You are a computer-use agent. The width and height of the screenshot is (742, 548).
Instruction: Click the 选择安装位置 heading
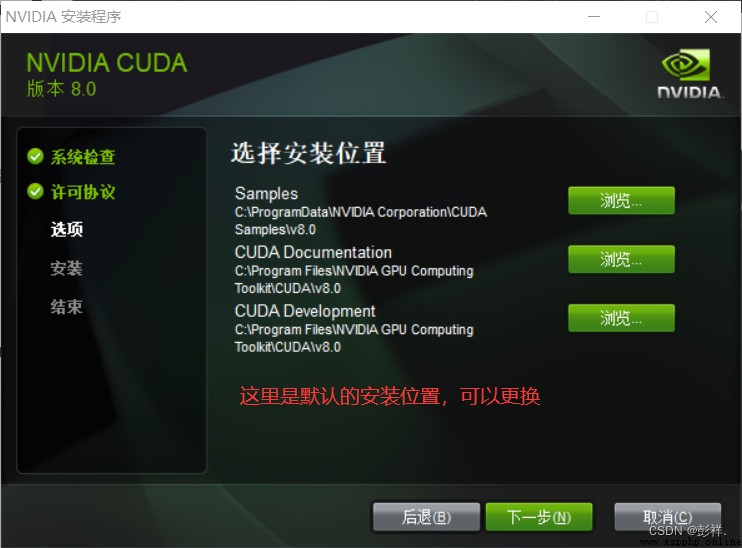(x=309, y=153)
